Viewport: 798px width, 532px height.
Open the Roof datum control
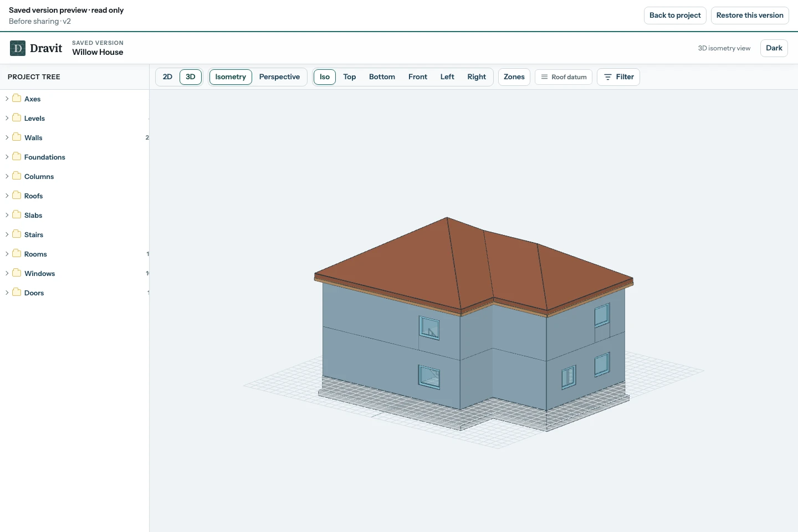[x=564, y=77]
